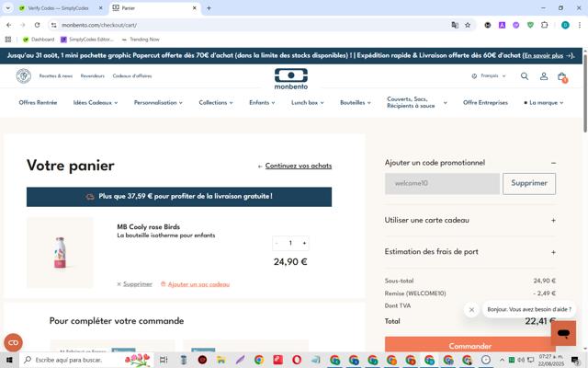Collapse the Ajouter un code promotionnel section
This screenshot has width=588, height=368.
pos(553,163)
